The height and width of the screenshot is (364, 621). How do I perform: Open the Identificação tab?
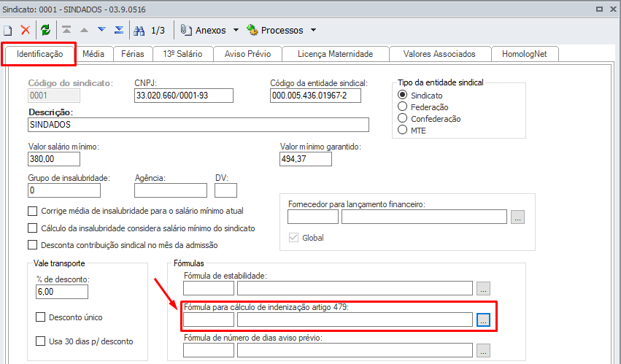pos(39,54)
